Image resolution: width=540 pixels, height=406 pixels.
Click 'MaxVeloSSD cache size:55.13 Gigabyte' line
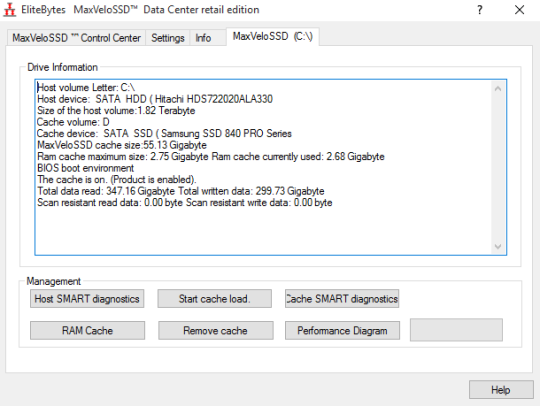[x=122, y=145]
